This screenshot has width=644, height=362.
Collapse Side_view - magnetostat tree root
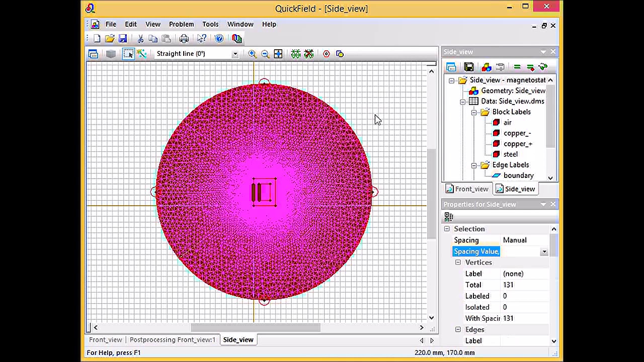[452, 80]
